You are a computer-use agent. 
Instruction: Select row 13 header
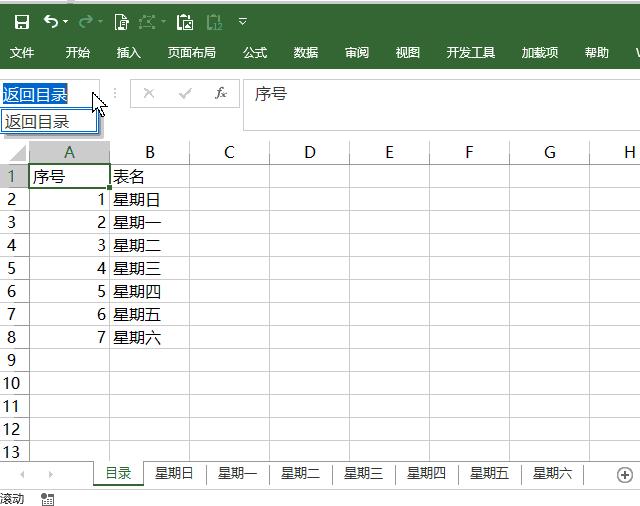point(14,451)
